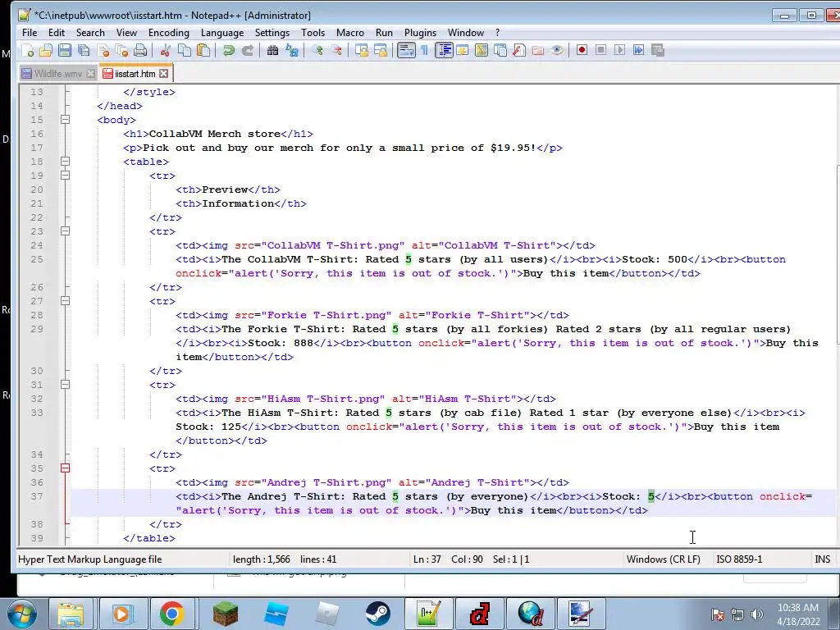Image resolution: width=840 pixels, height=630 pixels.
Task: Open the Encoding menu
Action: click(x=169, y=33)
